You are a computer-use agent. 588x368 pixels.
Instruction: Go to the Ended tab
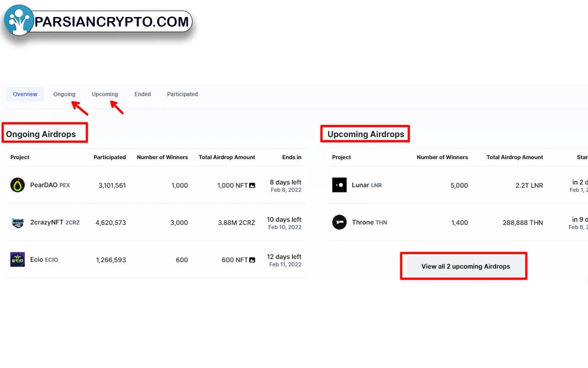pos(142,94)
